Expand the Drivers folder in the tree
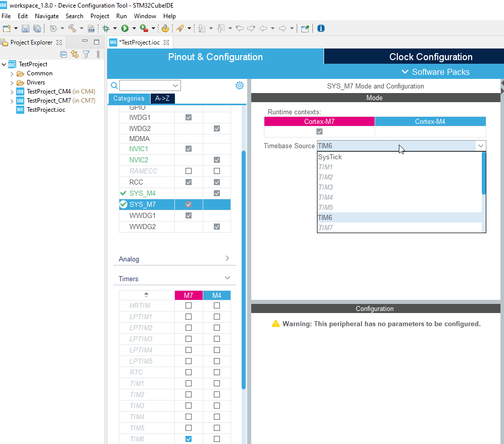The width and height of the screenshot is (504, 444). pos(12,82)
